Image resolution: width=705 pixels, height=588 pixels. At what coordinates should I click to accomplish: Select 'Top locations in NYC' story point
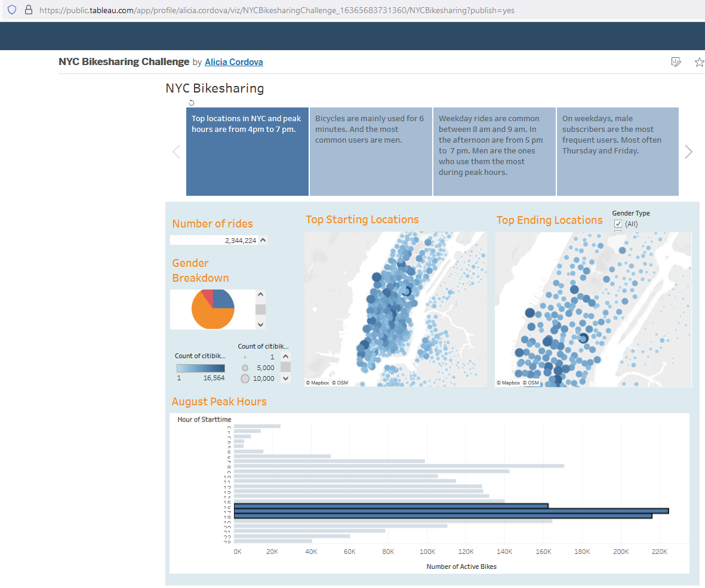pos(247,152)
